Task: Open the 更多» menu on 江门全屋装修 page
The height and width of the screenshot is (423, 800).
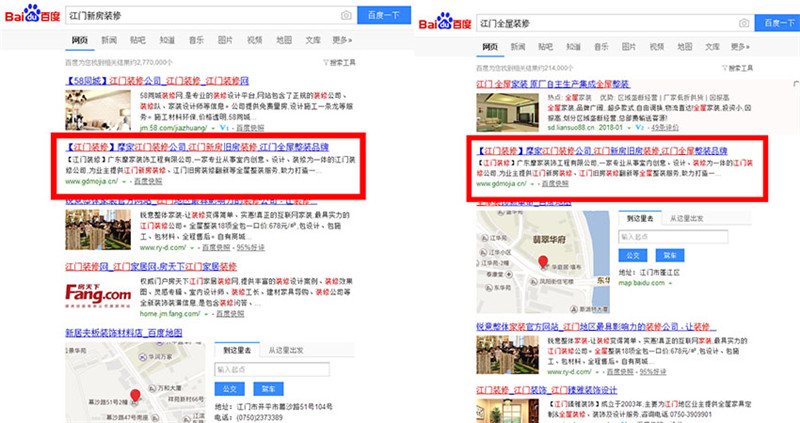Action: point(740,46)
